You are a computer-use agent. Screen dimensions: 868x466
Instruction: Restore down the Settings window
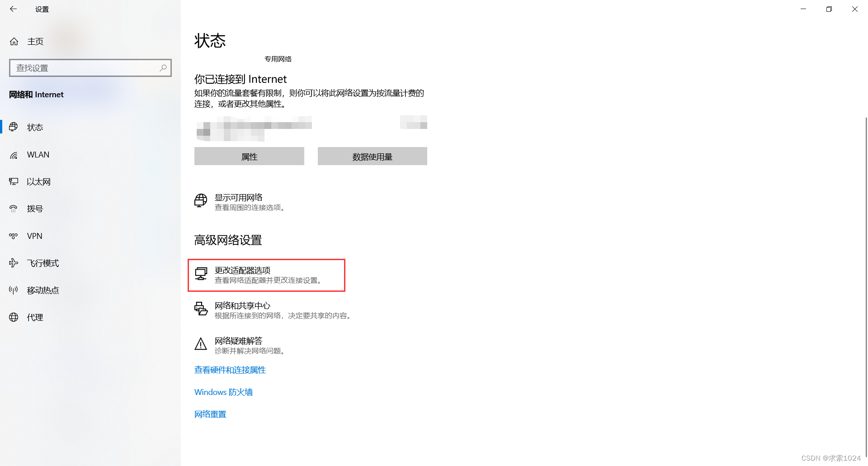click(829, 9)
